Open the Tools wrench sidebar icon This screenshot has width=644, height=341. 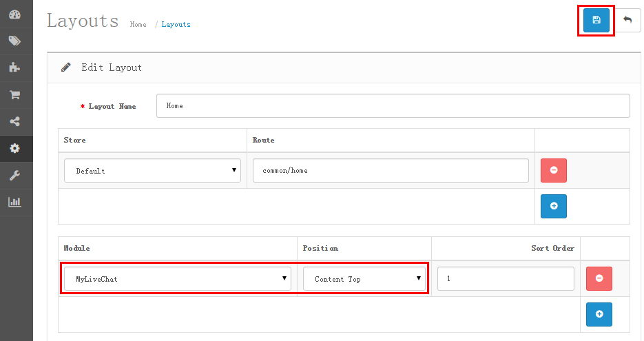(14, 176)
